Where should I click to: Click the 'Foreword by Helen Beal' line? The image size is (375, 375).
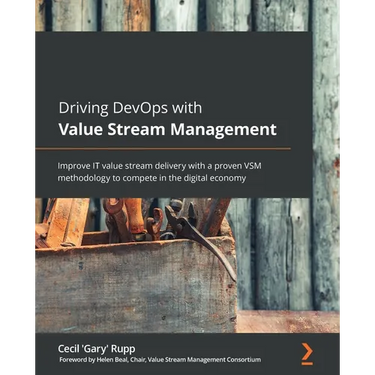point(160,360)
